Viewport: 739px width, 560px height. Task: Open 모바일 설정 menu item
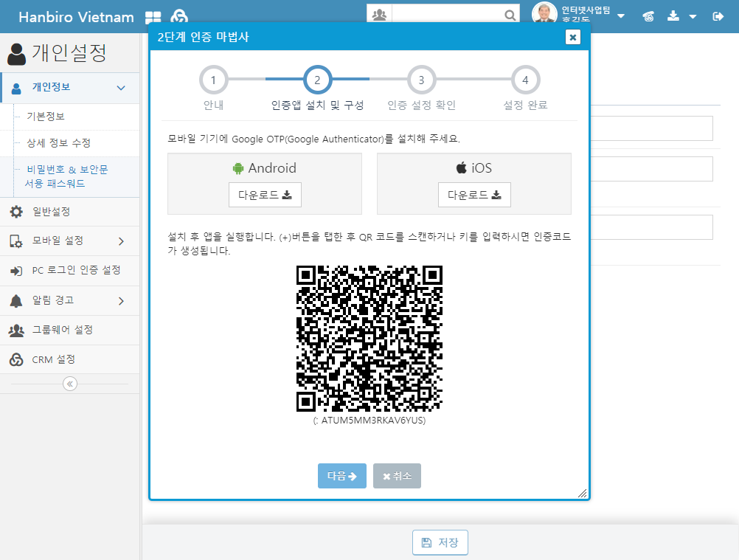(70, 241)
